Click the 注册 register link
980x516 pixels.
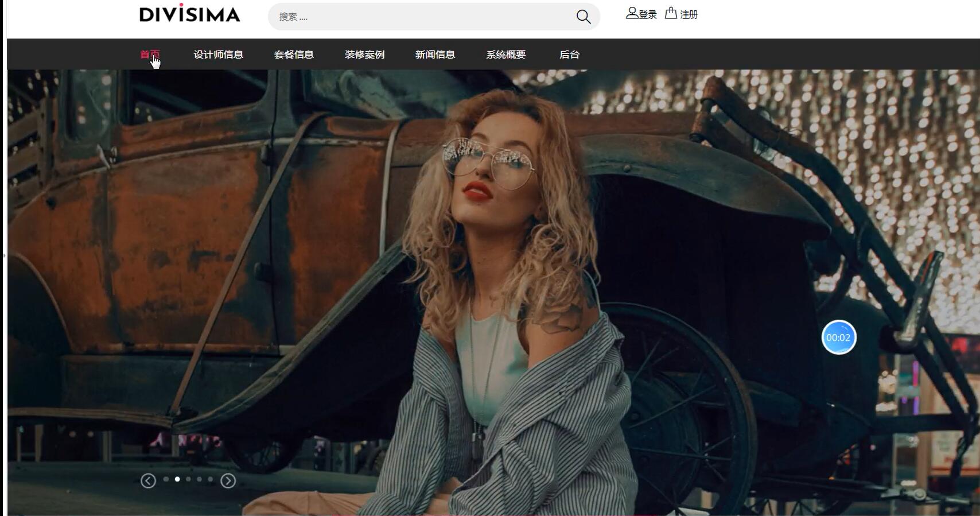[x=689, y=14]
